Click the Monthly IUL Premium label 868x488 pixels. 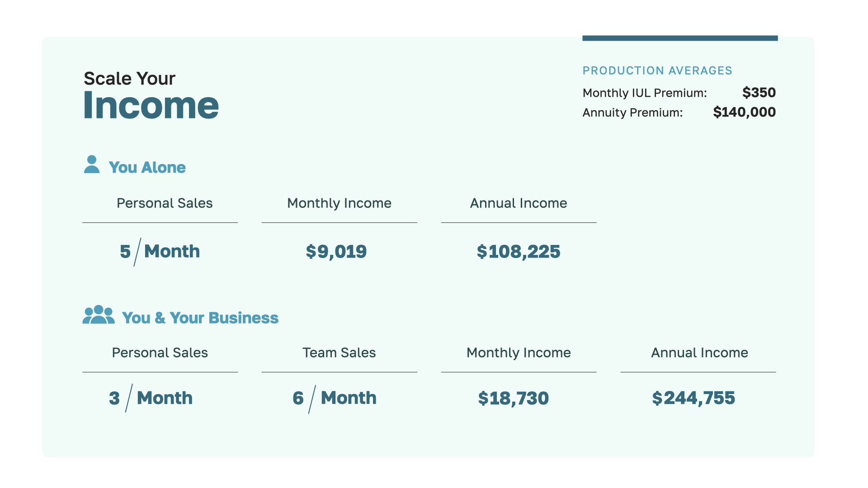tap(644, 93)
